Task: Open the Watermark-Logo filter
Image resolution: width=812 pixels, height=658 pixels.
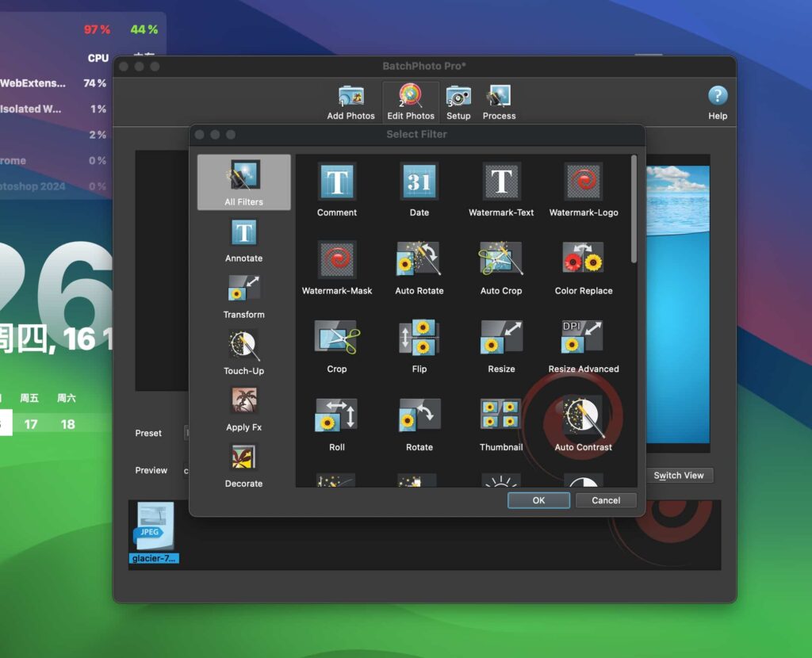Action: [x=583, y=181]
